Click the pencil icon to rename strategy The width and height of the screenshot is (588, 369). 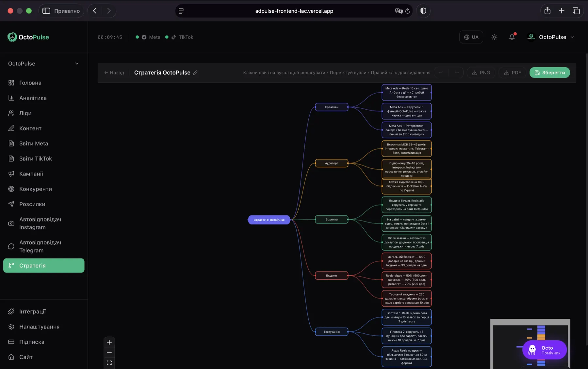coord(195,73)
